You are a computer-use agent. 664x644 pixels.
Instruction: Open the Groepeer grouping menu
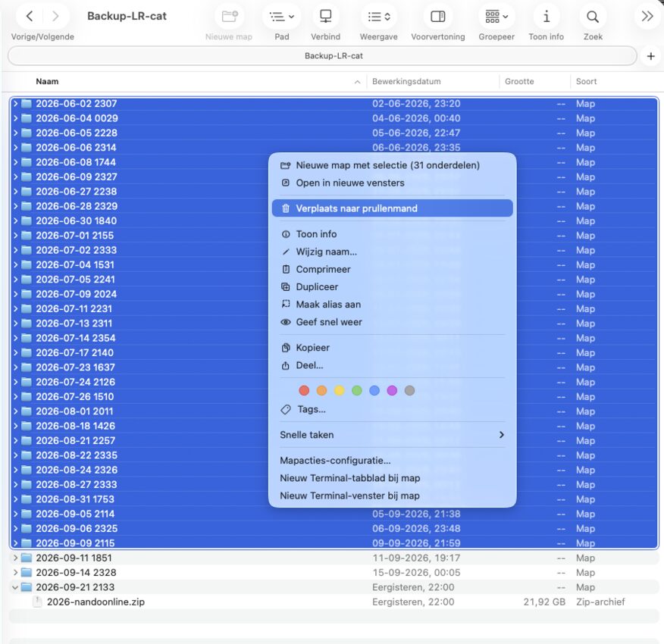(496, 17)
